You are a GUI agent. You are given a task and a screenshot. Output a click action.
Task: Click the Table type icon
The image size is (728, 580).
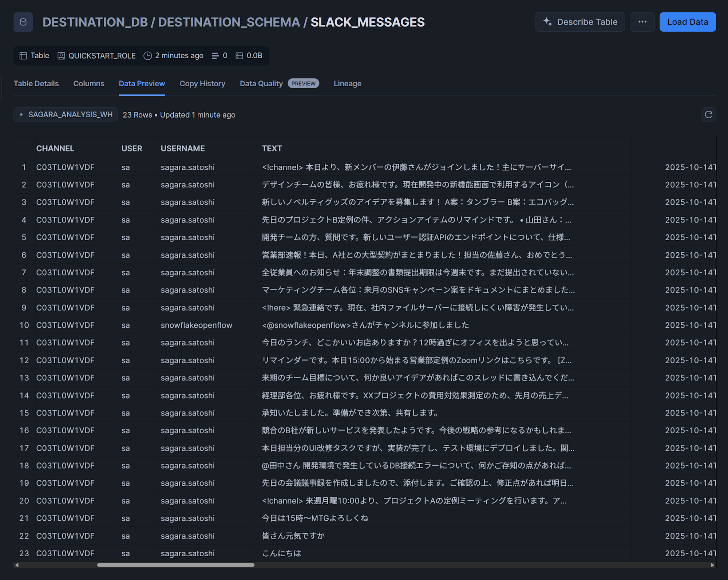click(23, 56)
